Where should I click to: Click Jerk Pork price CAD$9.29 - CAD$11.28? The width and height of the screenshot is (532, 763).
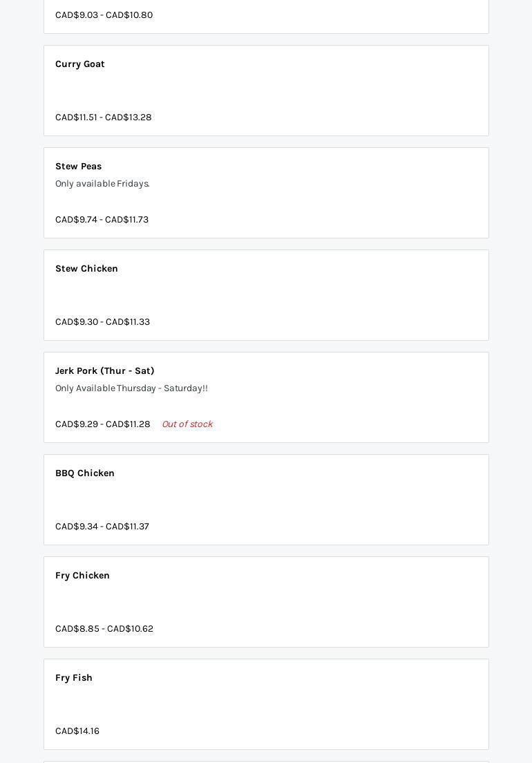(x=102, y=424)
